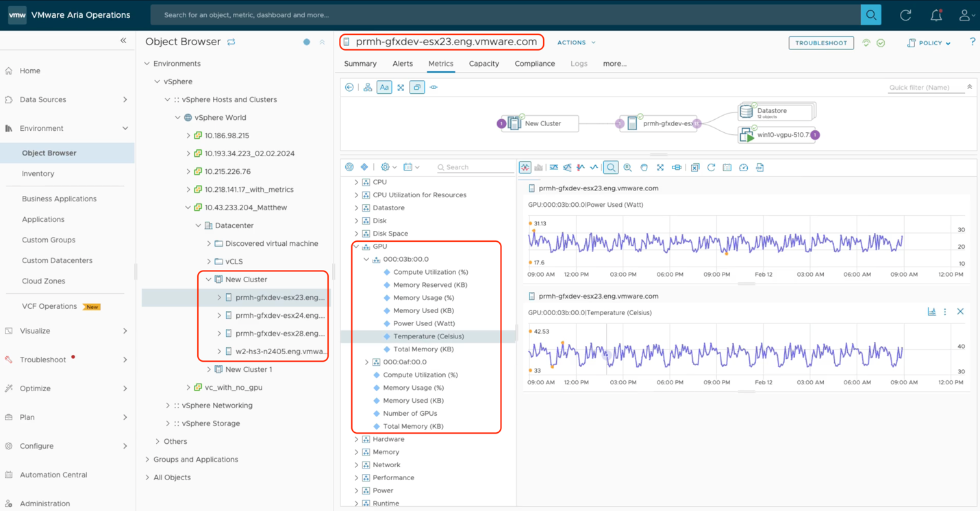
Task: Open the gear dropdown in metric picker
Action: point(389,167)
